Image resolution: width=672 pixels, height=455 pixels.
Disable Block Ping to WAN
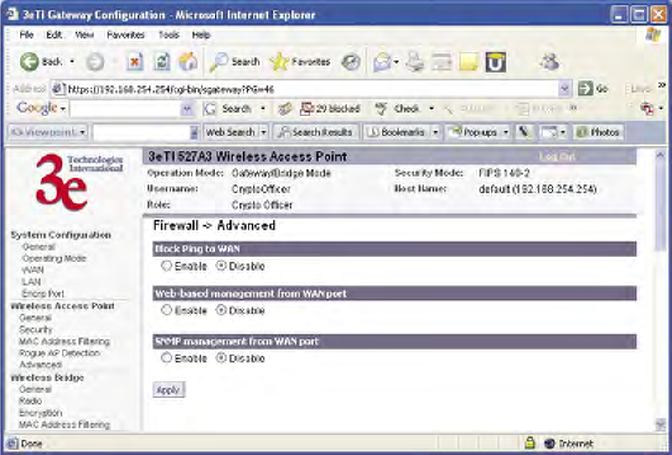(x=221, y=266)
